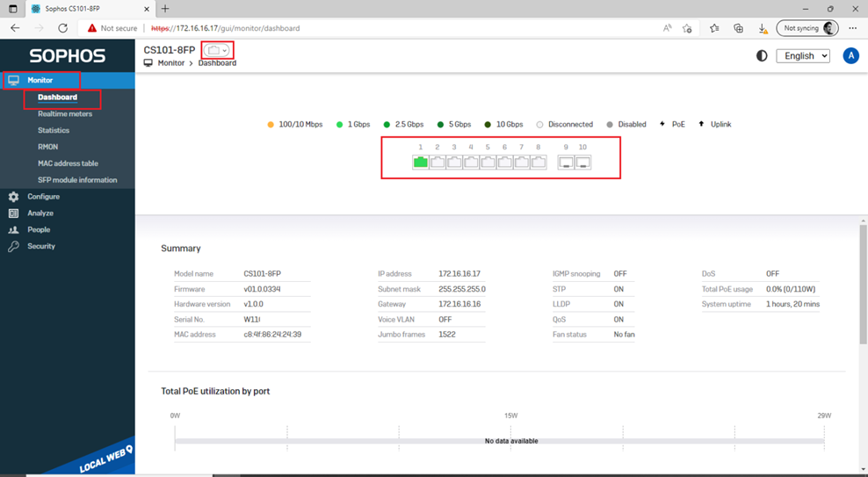
Task: Expand the Analyze sidebar section
Action: pos(40,213)
